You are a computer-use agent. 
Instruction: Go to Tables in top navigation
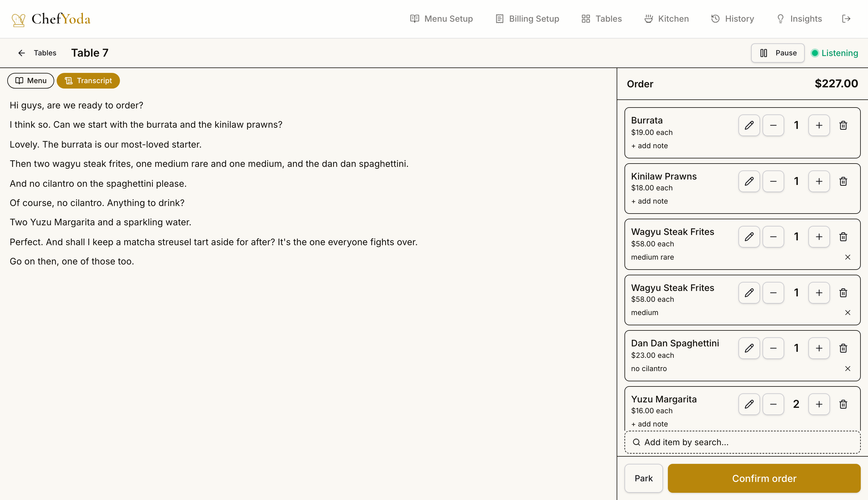coord(602,19)
